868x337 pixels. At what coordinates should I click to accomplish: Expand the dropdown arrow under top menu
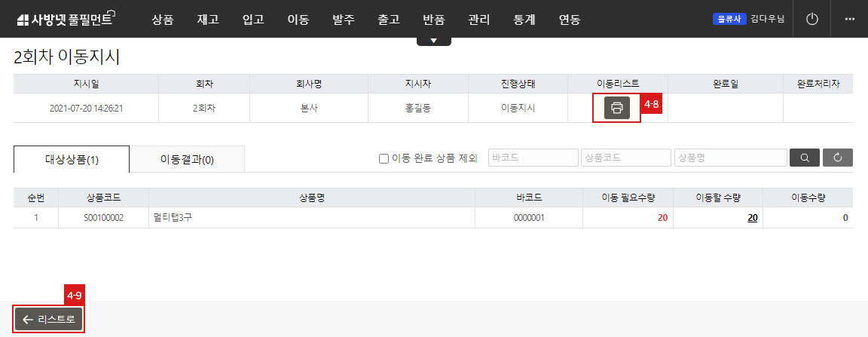click(434, 41)
